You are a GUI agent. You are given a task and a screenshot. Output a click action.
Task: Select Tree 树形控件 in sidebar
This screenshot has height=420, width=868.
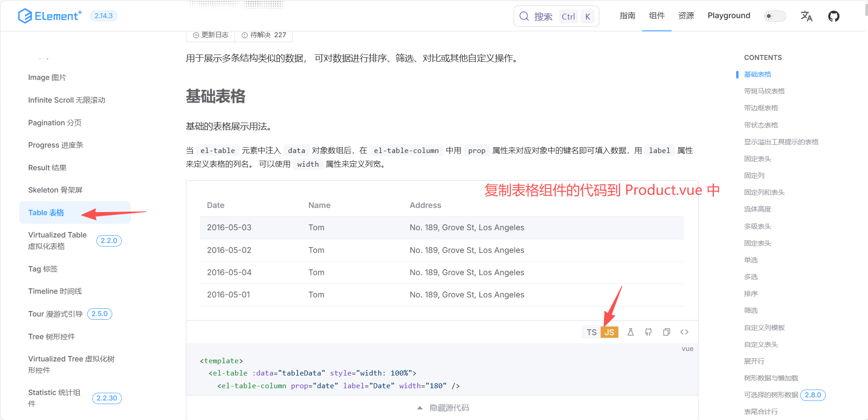pyautogui.click(x=51, y=336)
